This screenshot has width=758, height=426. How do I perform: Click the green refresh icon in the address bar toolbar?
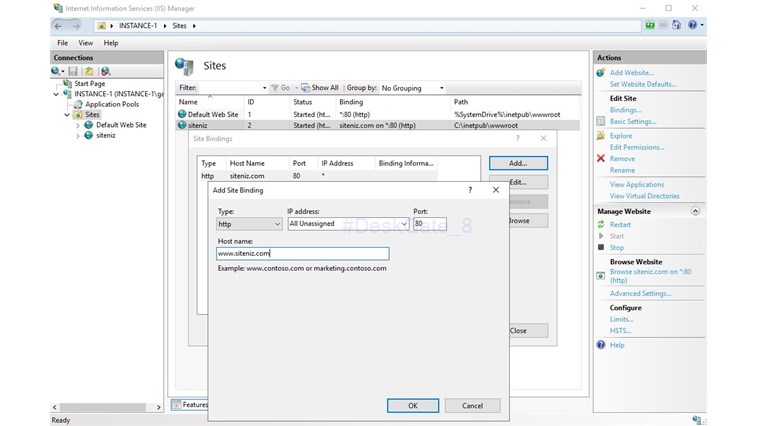pos(650,25)
